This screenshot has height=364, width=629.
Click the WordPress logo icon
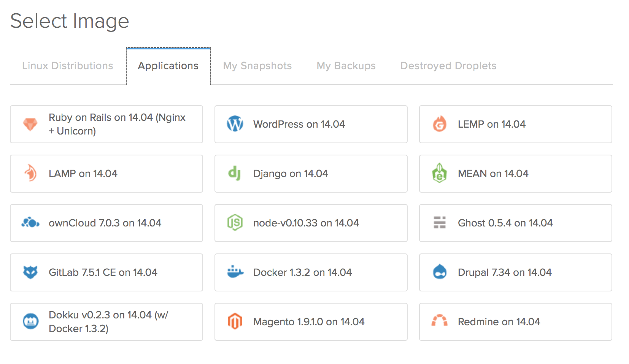235,124
